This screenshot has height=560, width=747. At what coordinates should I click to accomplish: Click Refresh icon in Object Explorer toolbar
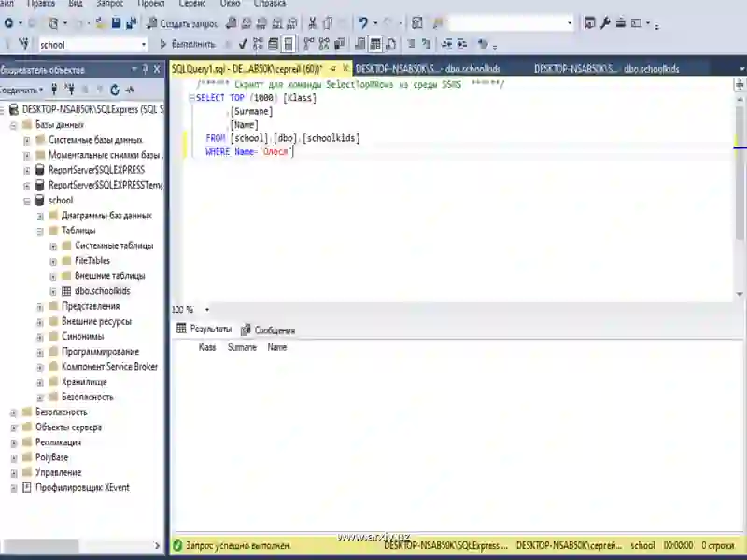click(115, 90)
